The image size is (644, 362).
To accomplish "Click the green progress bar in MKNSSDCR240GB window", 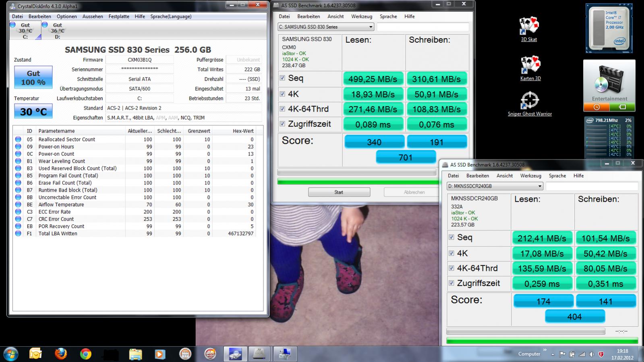I will [542, 341].
